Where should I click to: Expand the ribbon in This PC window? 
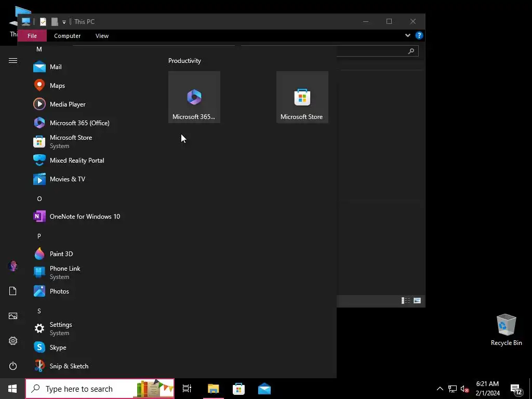coord(408,35)
